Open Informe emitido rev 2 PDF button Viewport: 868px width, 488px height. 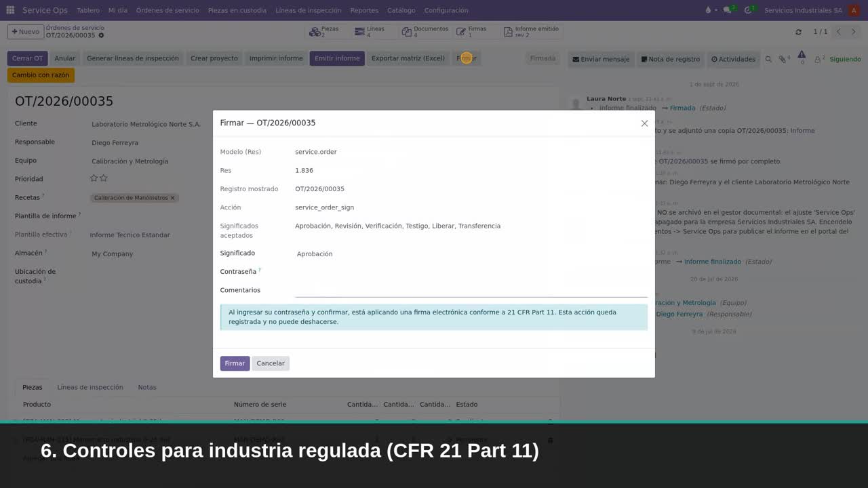[532, 32]
